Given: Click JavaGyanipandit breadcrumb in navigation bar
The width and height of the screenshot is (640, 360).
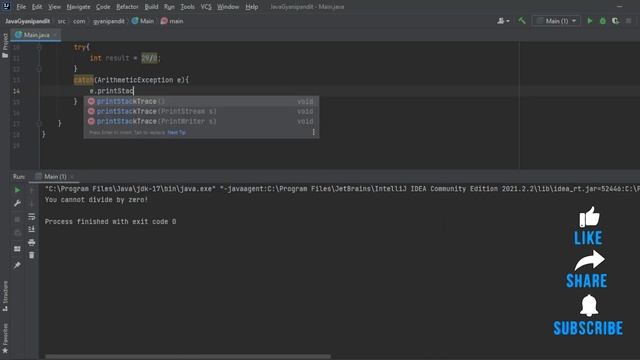Looking at the screenshot, I should [27, 21].
